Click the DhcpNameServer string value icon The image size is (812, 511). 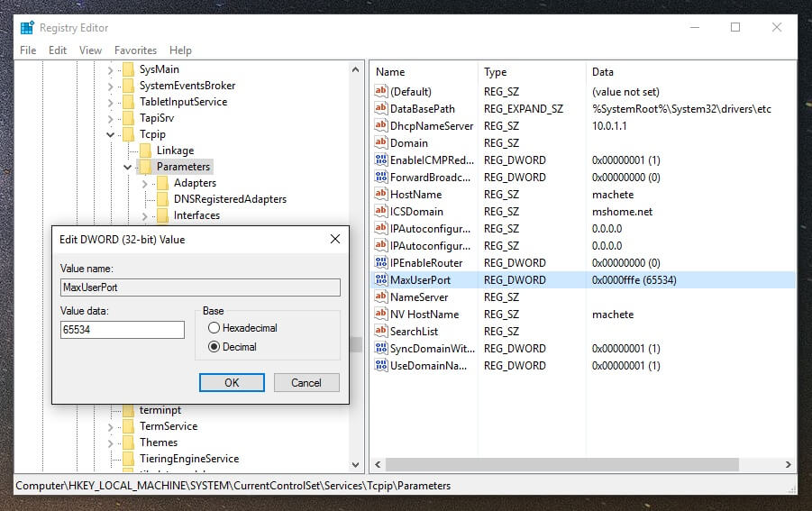tap(381, 125)
